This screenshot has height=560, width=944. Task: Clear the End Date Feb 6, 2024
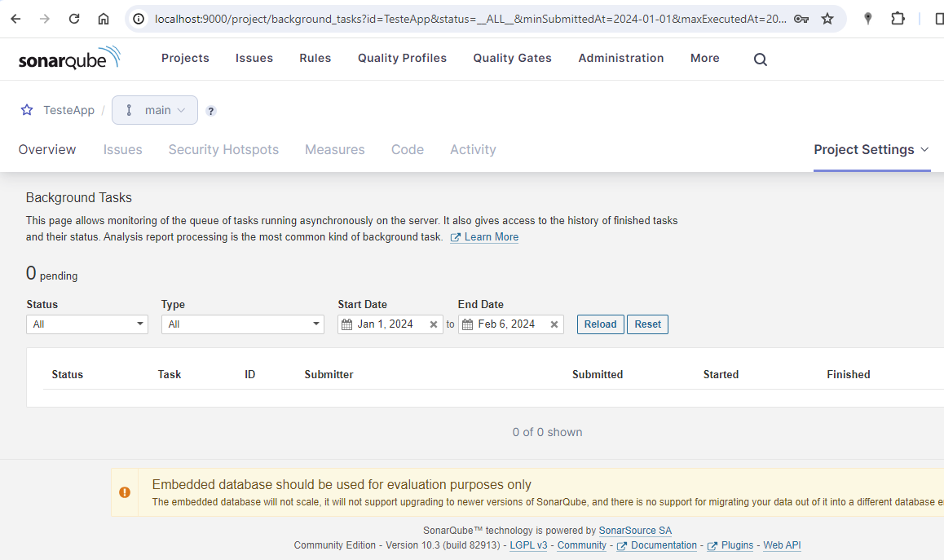(x=554, y=324)
